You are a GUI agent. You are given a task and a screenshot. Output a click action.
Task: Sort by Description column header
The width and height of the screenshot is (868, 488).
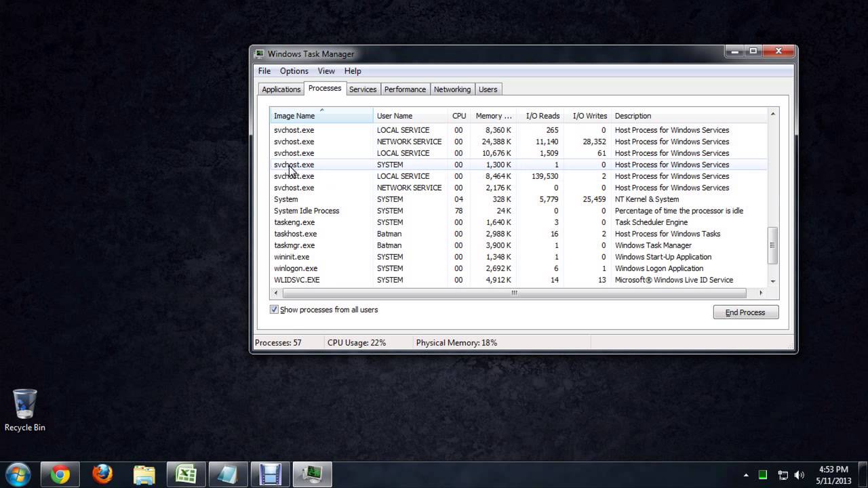click(689, 116)
